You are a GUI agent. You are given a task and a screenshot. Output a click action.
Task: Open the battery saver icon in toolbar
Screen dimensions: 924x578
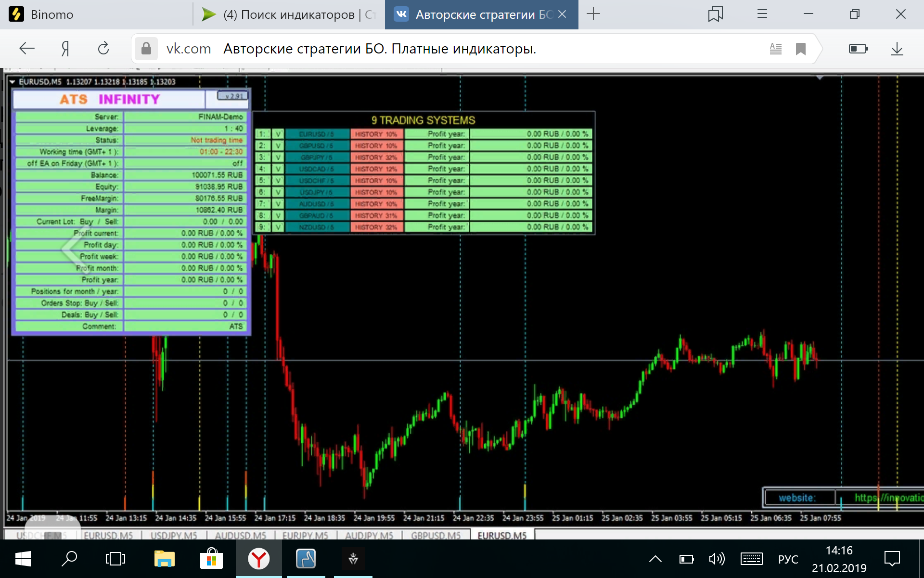coord(858,49)
